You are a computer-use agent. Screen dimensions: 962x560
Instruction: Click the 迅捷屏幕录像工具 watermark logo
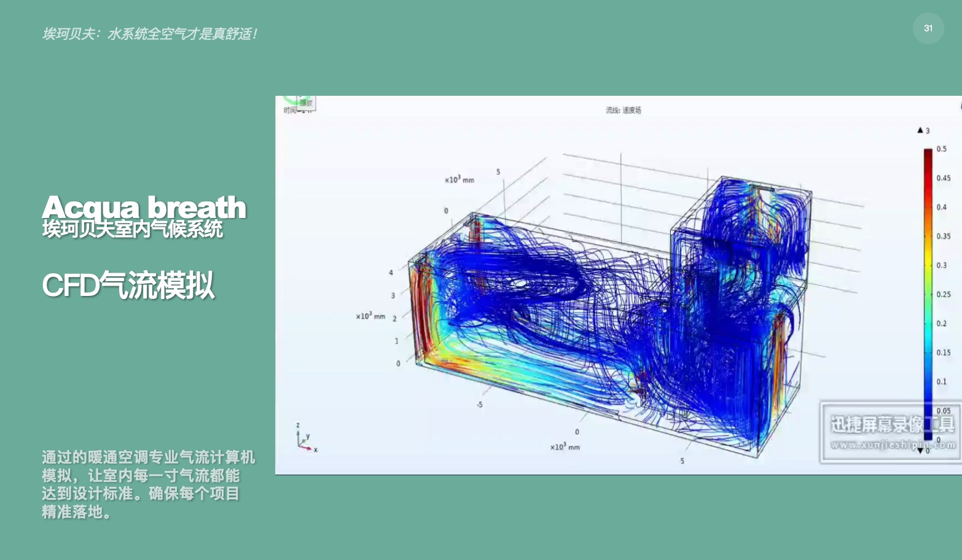click(x=892, y=424)
